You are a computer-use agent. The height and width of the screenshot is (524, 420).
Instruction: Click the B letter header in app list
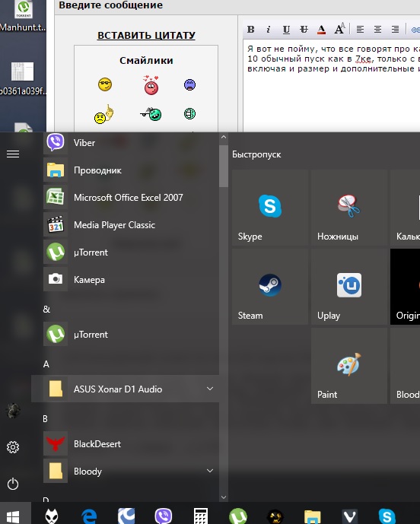(x=46, y=419)
